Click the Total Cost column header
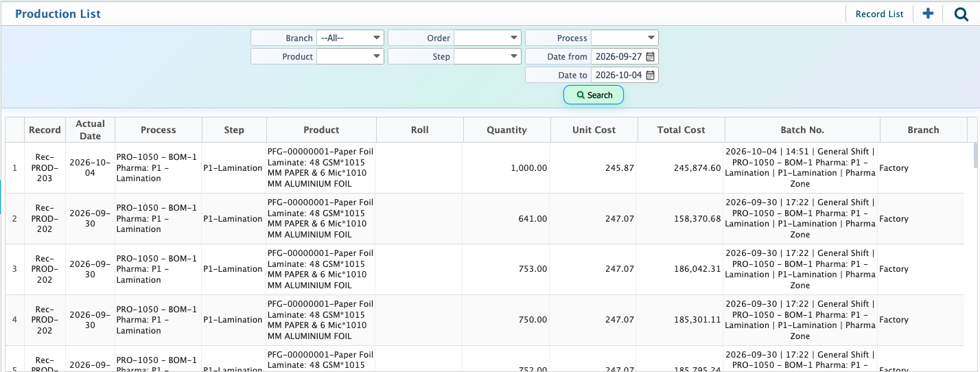980x372 pixels. click(681, 130)
